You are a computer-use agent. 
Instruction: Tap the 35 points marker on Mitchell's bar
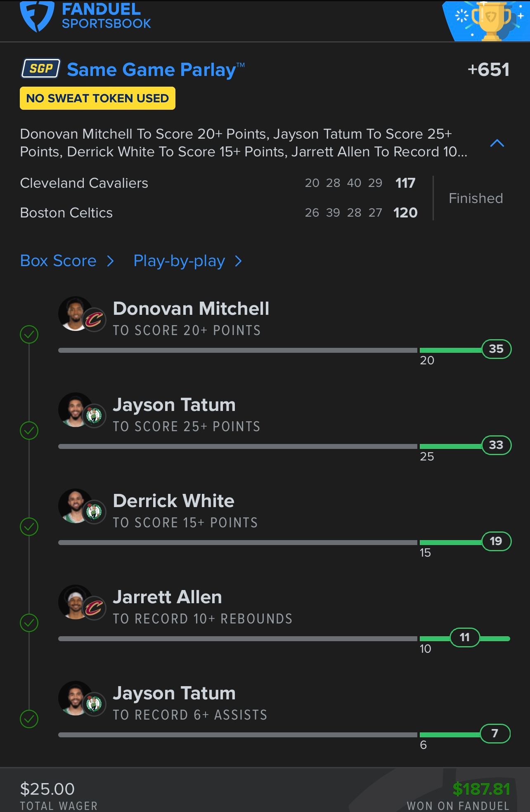pyautogui.click(x=496, y=349)
